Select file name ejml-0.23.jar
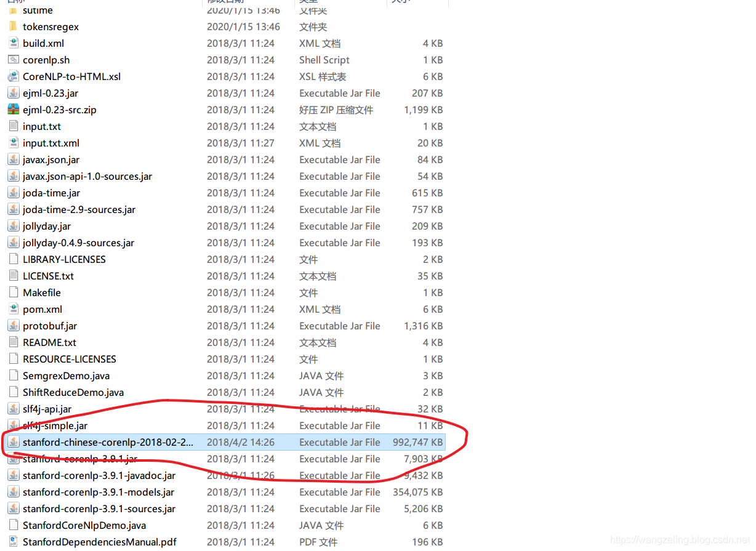Viewport: 756px width, 551px height. [x=50, y=94]
